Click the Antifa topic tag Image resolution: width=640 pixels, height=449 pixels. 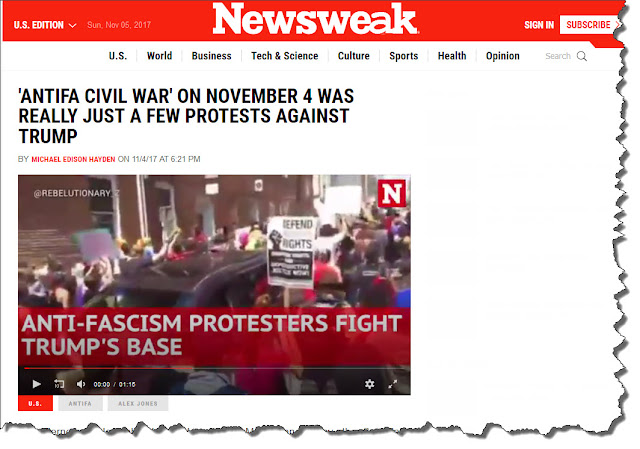pos(80,403)
